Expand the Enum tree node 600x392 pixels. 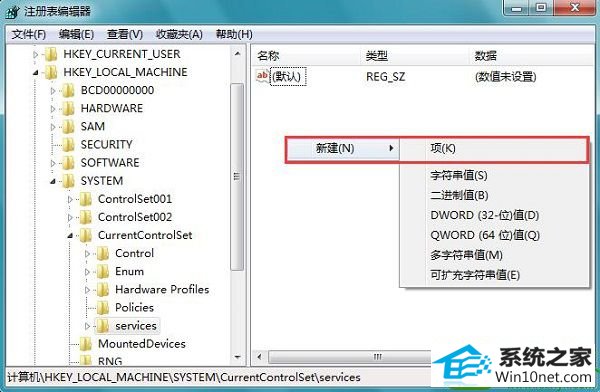(x=87, y=272)
